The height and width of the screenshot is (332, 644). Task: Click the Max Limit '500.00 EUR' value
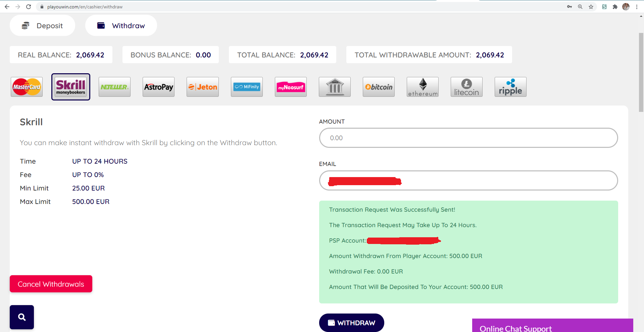[91, 202]
